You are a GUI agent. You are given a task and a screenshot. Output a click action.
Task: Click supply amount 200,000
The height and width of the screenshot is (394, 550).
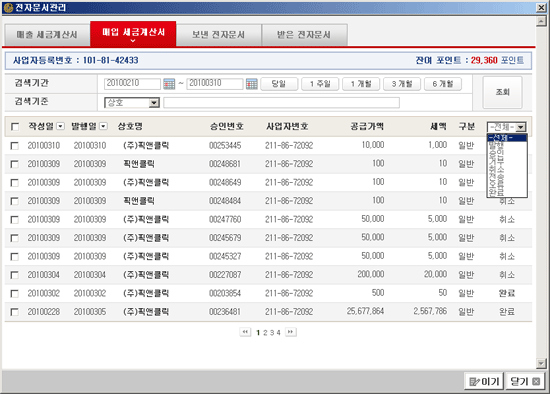pos(371,274)
